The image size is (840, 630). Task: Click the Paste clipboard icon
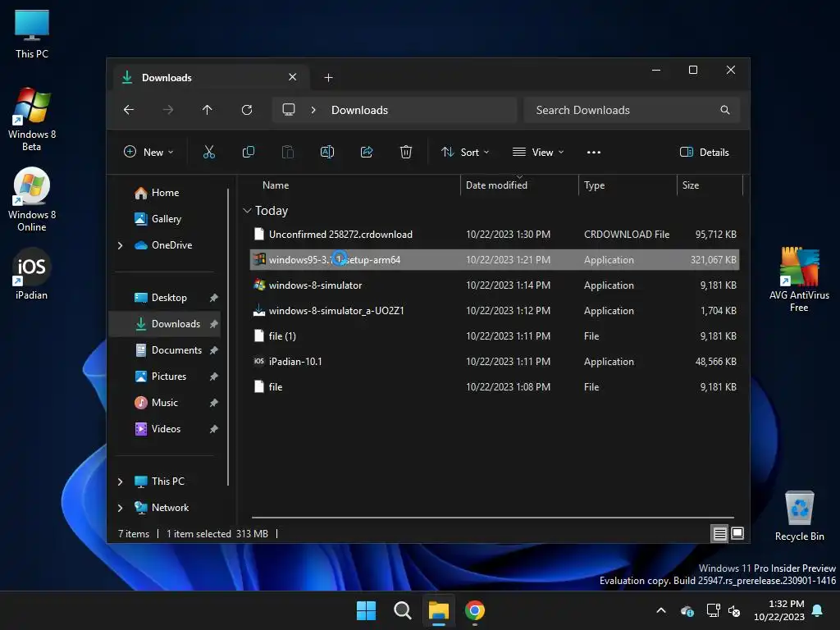(x=288, y=152)
